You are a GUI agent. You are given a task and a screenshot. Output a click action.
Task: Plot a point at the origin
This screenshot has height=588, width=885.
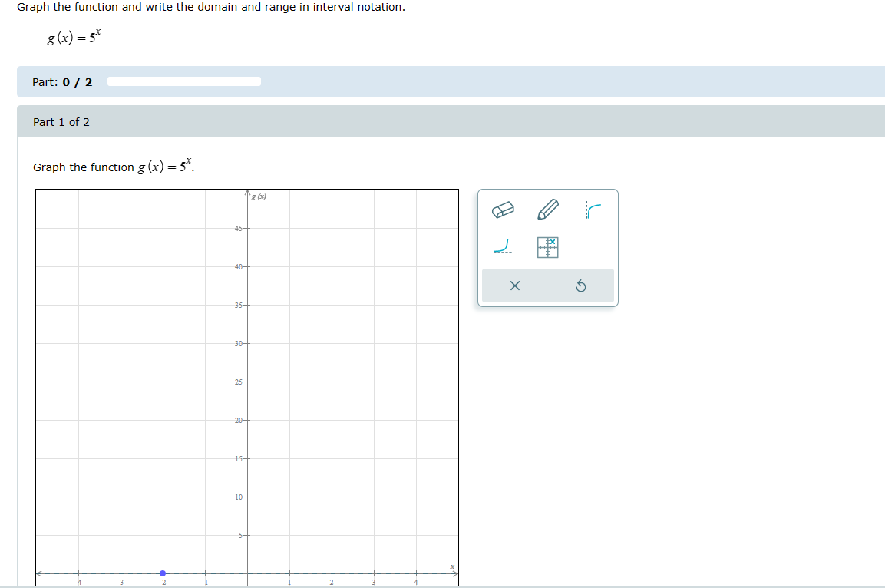click(247, 573)
